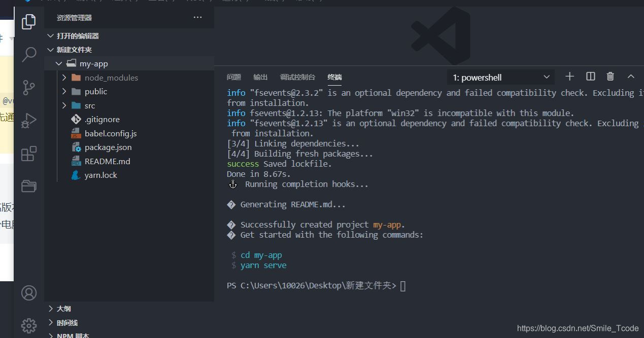Open .gitignore in the file tree
The height and width of the screenshot is (338, 644).
tap(102, 119)
